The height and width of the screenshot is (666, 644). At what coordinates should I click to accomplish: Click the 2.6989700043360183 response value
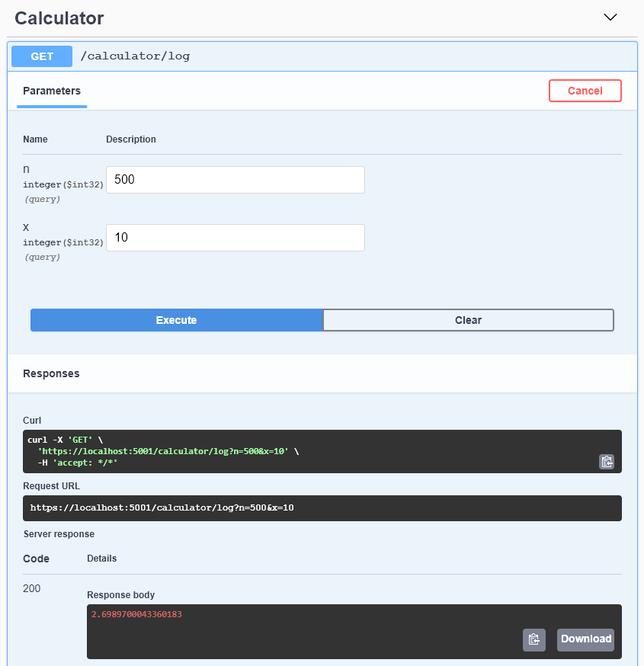pos(136,614)
